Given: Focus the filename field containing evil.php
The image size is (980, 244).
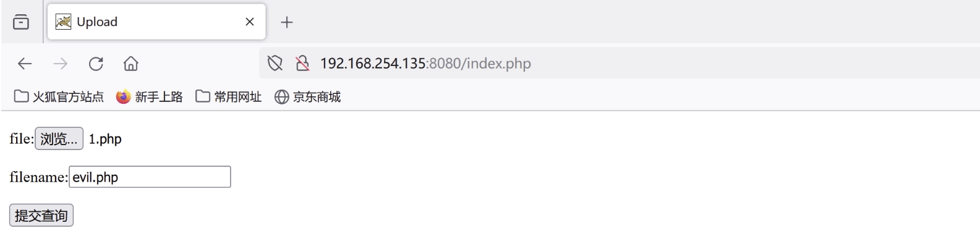Looking at the screenshot, I should 150,177.
